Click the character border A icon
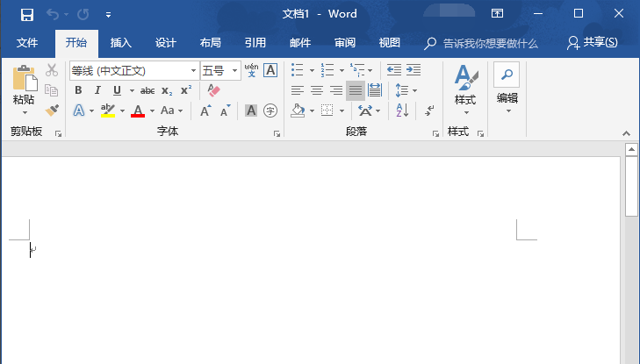This screenshot has width=640, height=364. tap(270, 70)
